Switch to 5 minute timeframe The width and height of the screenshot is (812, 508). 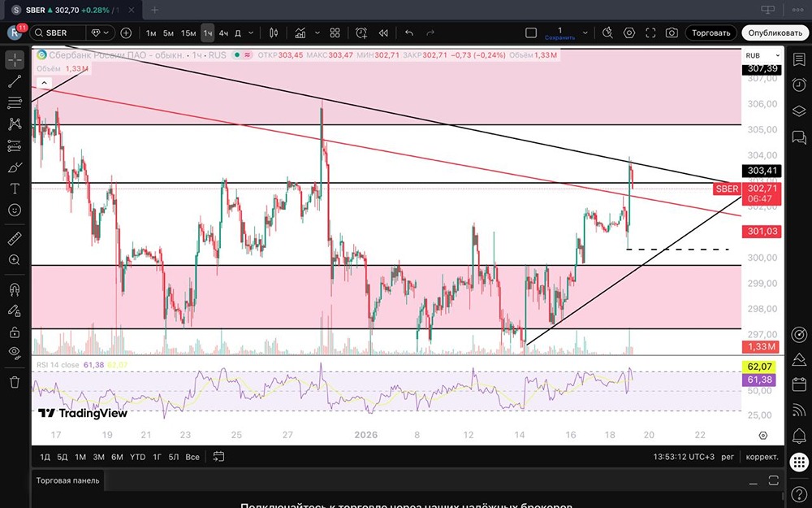click(168, 33)
